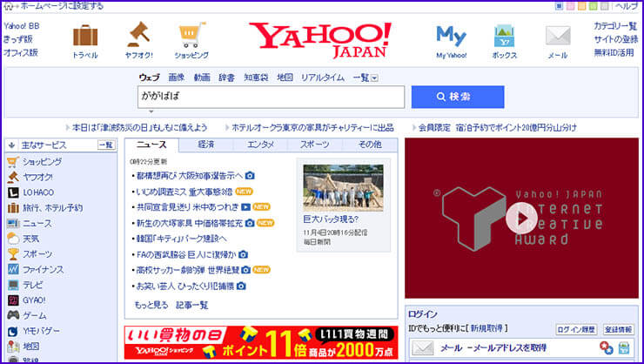Click the Map icon in sidebar
The height and width of the screenshot is (364, 644).
pos(13,347)
